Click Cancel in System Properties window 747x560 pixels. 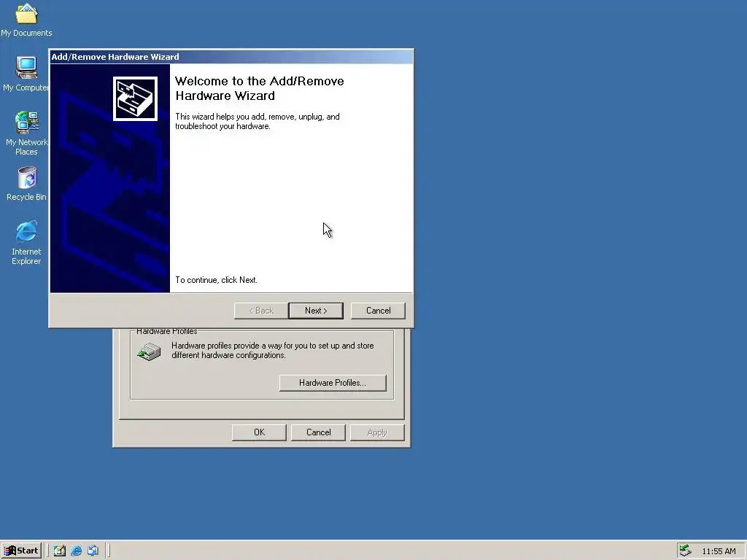[318, 432]
